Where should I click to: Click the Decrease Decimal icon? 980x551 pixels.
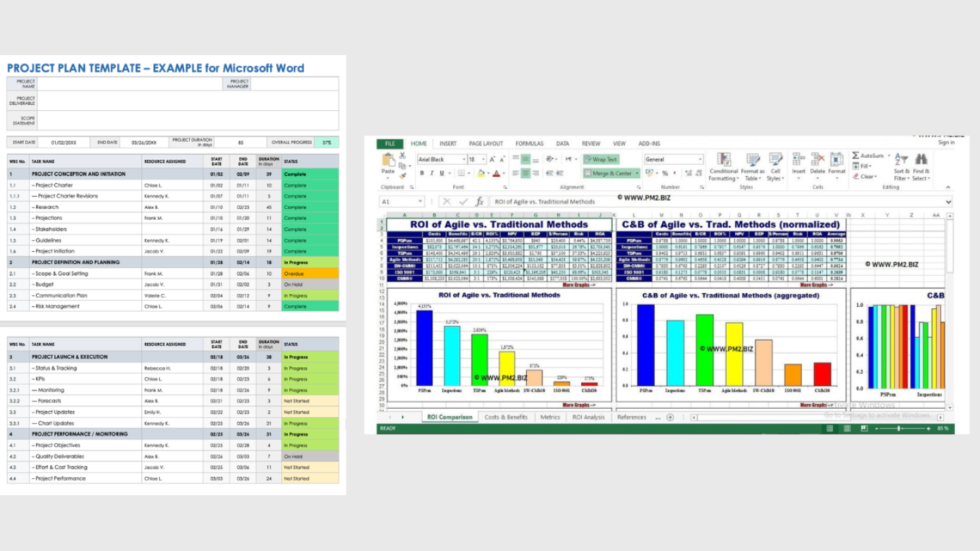(x=699, y=173)
